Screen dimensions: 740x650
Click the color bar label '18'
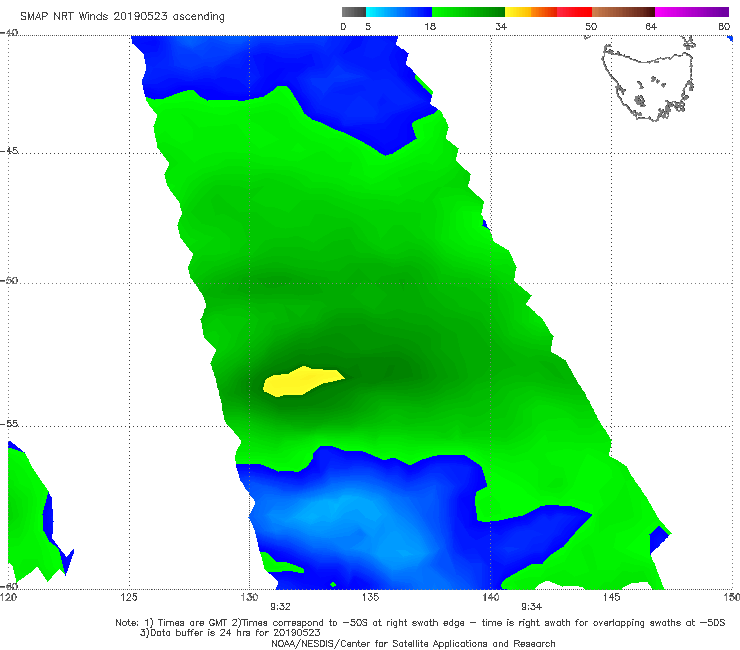coord(430,26)
